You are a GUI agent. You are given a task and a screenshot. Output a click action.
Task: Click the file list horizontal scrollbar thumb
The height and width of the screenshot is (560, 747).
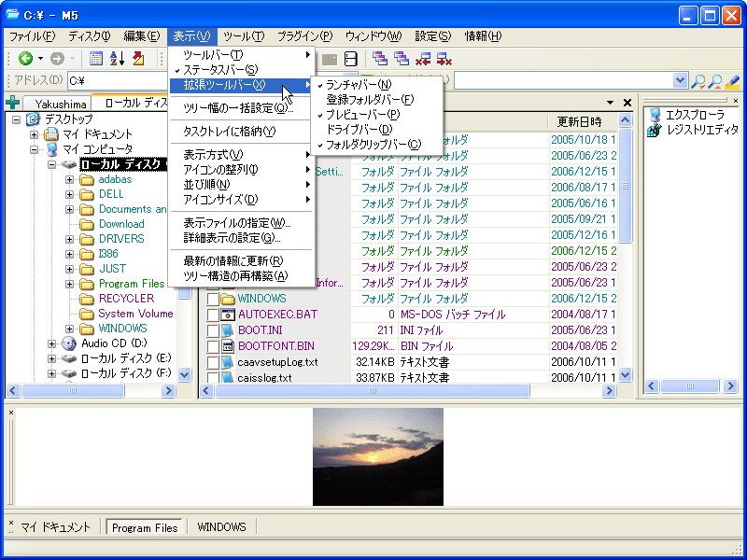pyautogui.click(x=372, y=391)
